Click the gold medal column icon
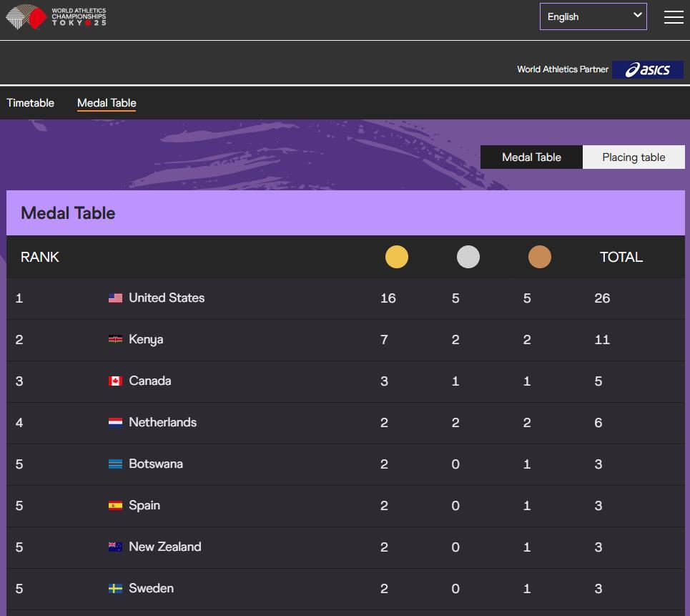Viewport: 690px width, 616px height. point(396,257)
